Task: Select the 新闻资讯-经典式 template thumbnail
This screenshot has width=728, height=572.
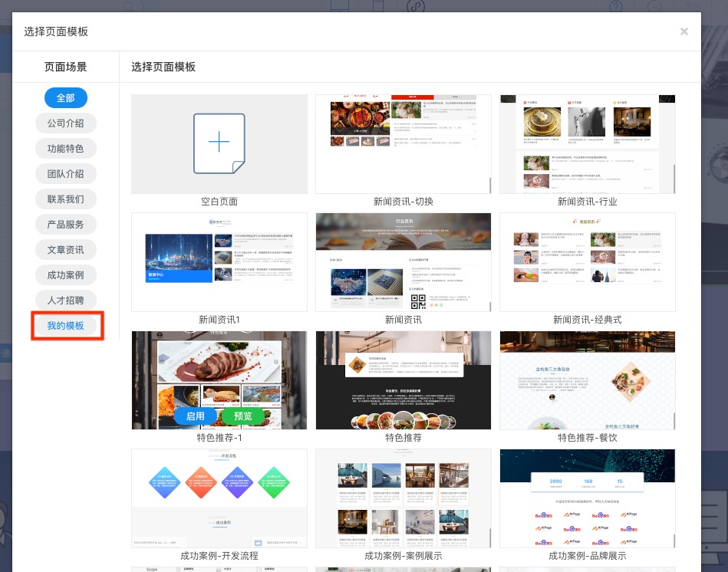Action: (x=587, y=262)
